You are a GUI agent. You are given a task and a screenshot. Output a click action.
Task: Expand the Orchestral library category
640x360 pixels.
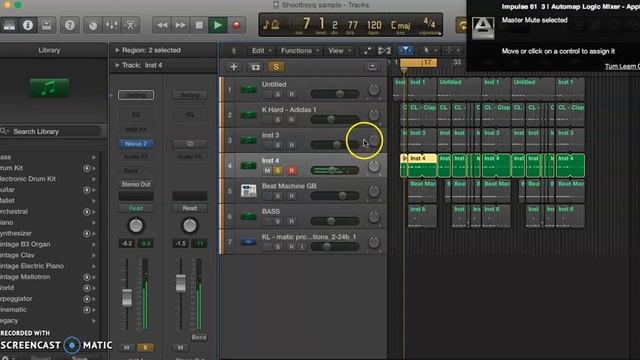(x=93, y=211)
